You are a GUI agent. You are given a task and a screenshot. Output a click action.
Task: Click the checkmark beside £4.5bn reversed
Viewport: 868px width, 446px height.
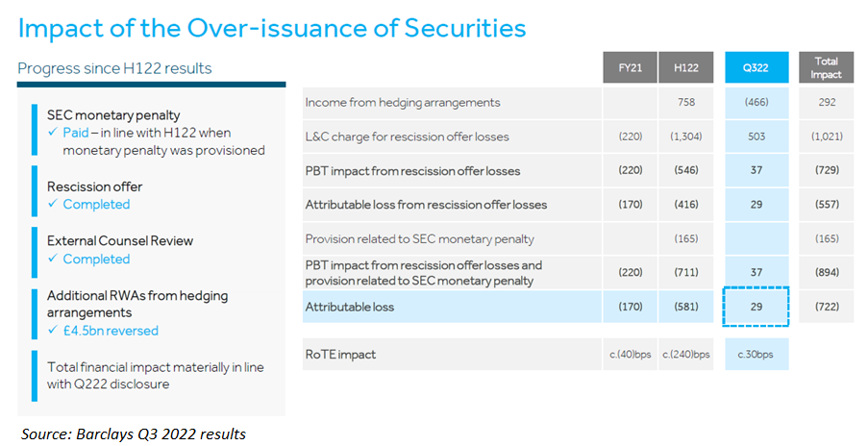coord(53,331)
